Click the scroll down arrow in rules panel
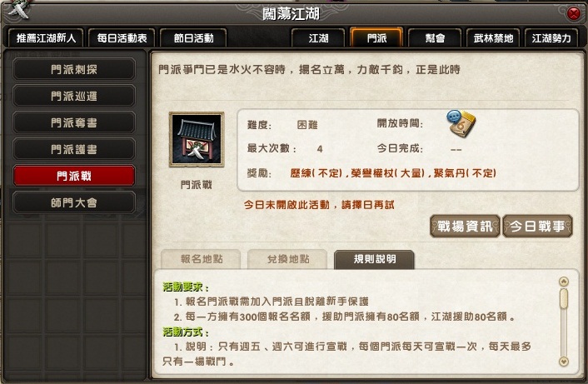The height and width of the screenshot is (384, 588). [x=563, y=362]
